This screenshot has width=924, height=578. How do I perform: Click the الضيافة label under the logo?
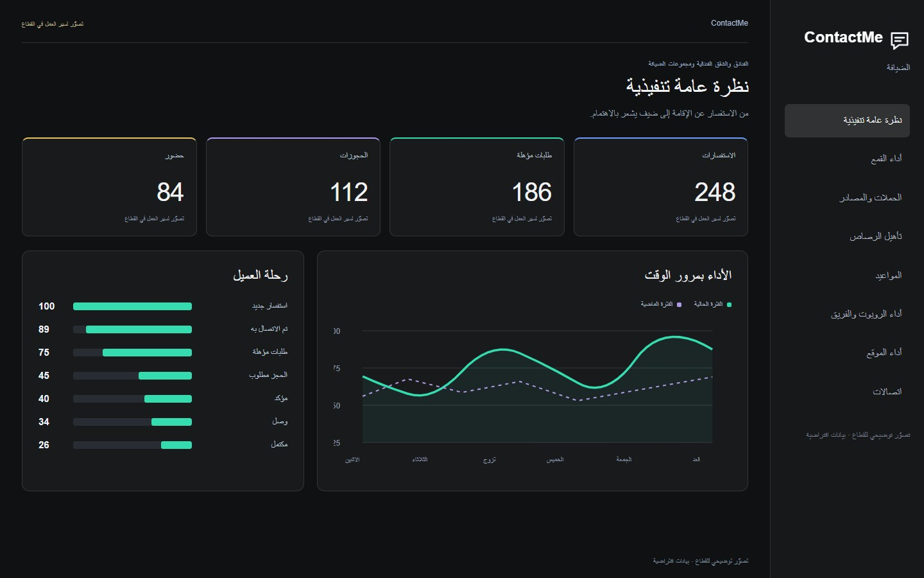(898, 67)
